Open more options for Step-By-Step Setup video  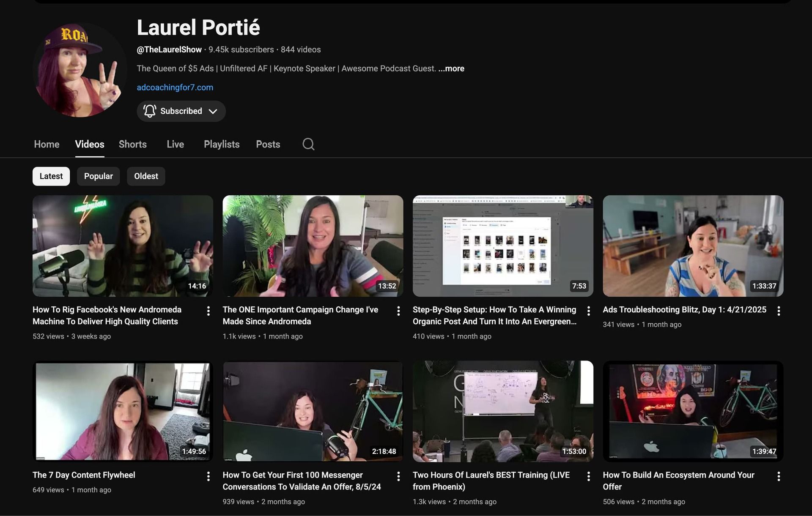coord(588,311)
